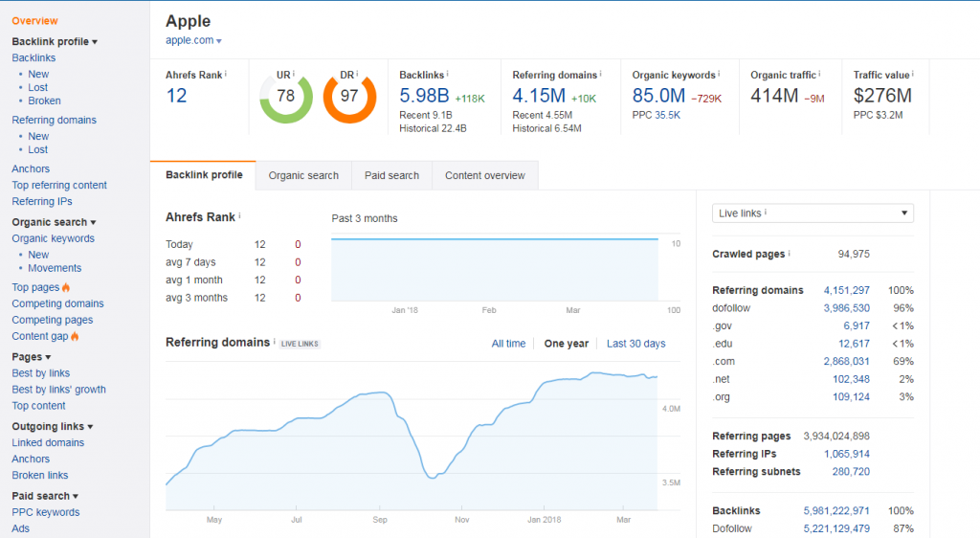Open Broken links under Outgoing links

[40, 476]
